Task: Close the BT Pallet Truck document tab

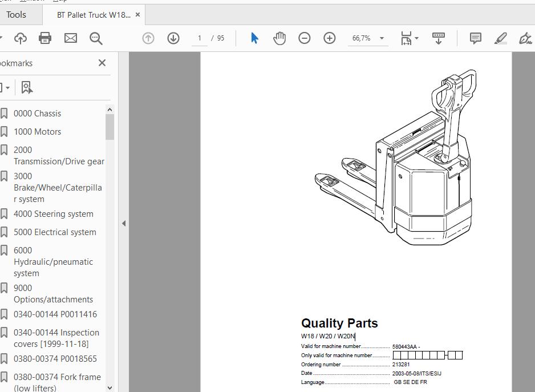Action: coord(137,15)
